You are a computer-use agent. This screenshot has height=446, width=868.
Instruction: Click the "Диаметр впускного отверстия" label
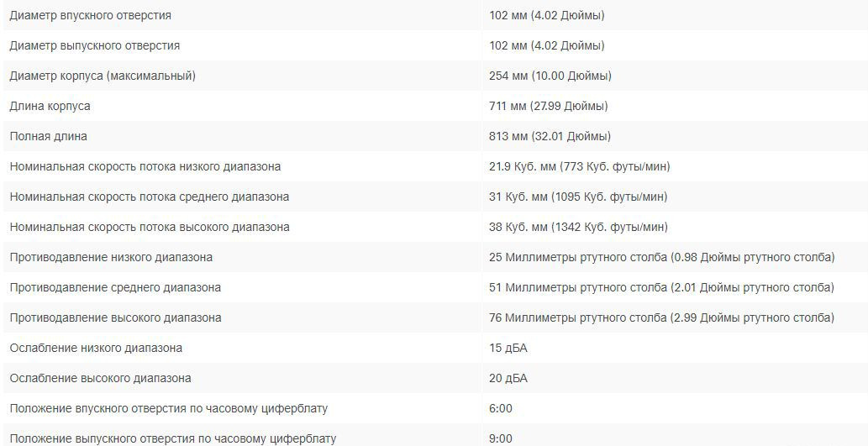pos(90,15)
